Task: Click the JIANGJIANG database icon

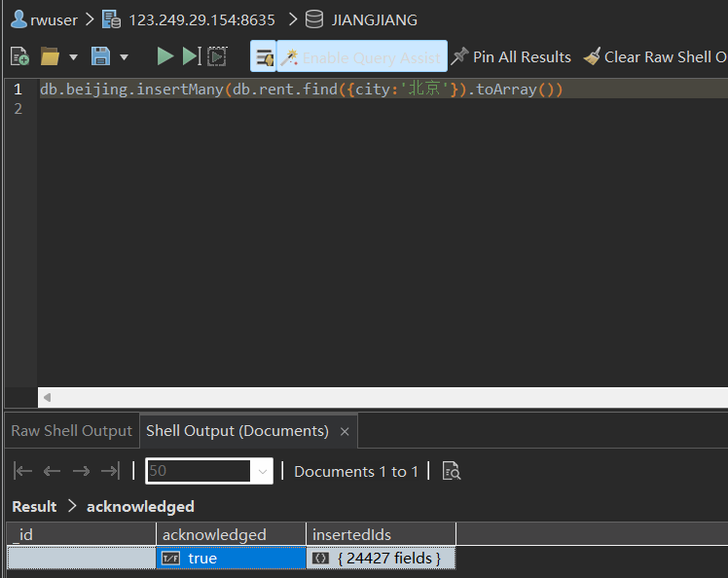Action: (314, 19)
